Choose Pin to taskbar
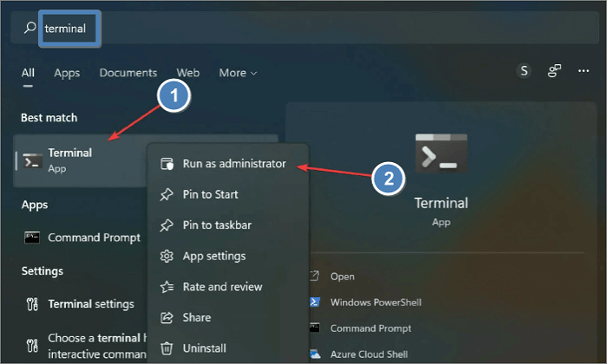Screen dimensions: 607x364 click(x=228, y=225)
